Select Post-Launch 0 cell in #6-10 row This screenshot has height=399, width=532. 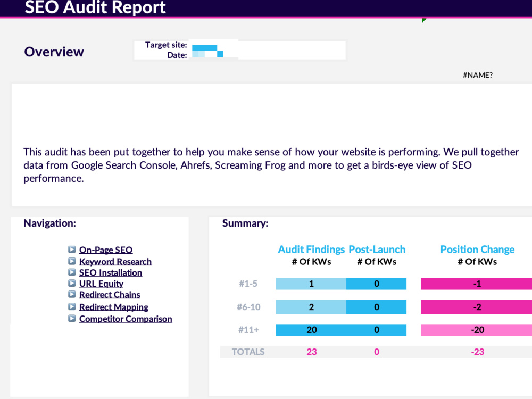(x=376, y=307)
